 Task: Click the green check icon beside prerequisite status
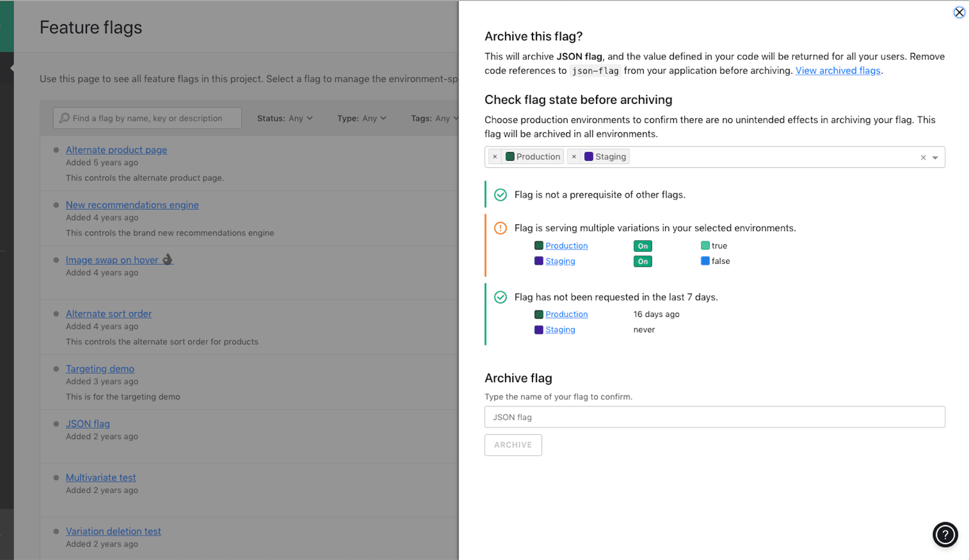click(500, 194)
